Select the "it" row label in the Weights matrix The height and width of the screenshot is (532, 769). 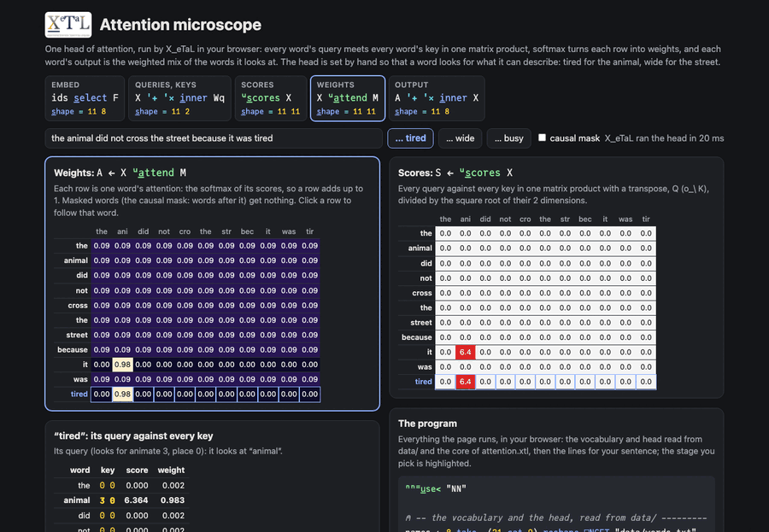[85, 365]
